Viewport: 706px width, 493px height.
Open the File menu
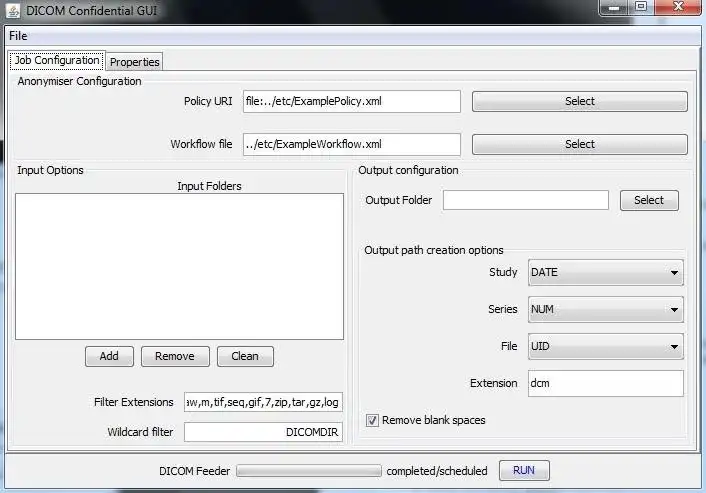[18, 36]
